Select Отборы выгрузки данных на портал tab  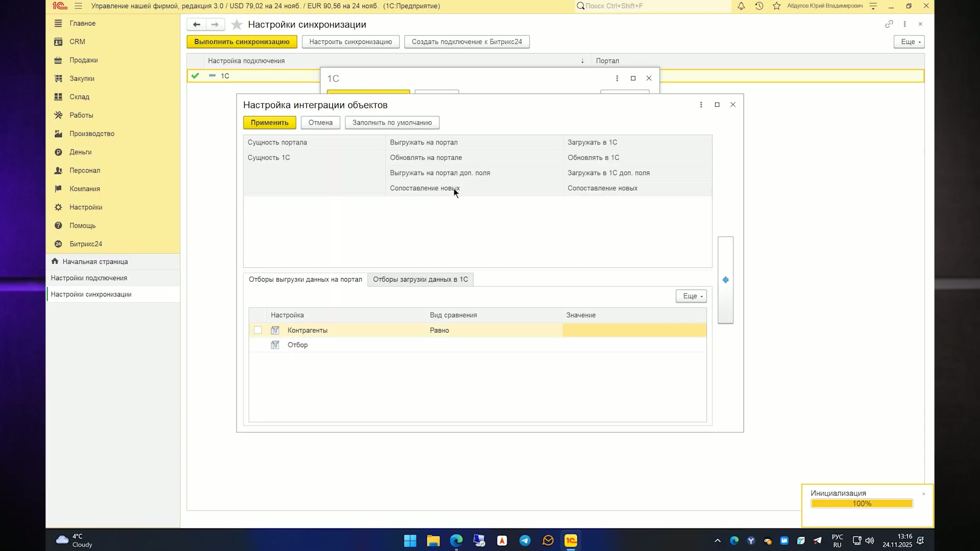pyautogui.click(x=305, y=280)
